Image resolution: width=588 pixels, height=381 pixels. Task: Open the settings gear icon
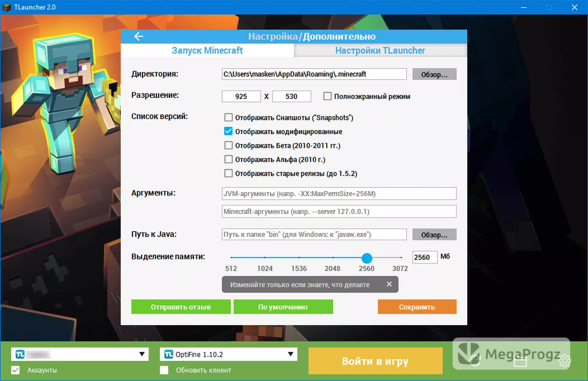[x=564, y=361]
